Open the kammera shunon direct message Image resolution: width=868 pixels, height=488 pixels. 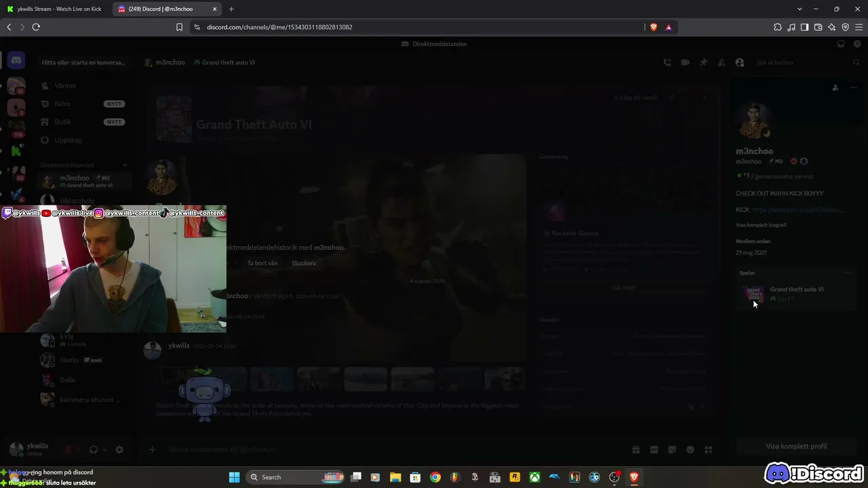point(83,399)
